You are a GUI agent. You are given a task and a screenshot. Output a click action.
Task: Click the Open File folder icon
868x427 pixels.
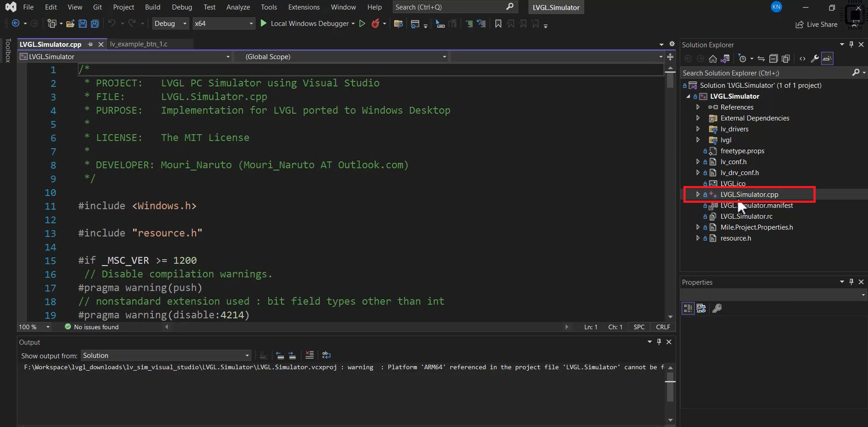[70, 24]
